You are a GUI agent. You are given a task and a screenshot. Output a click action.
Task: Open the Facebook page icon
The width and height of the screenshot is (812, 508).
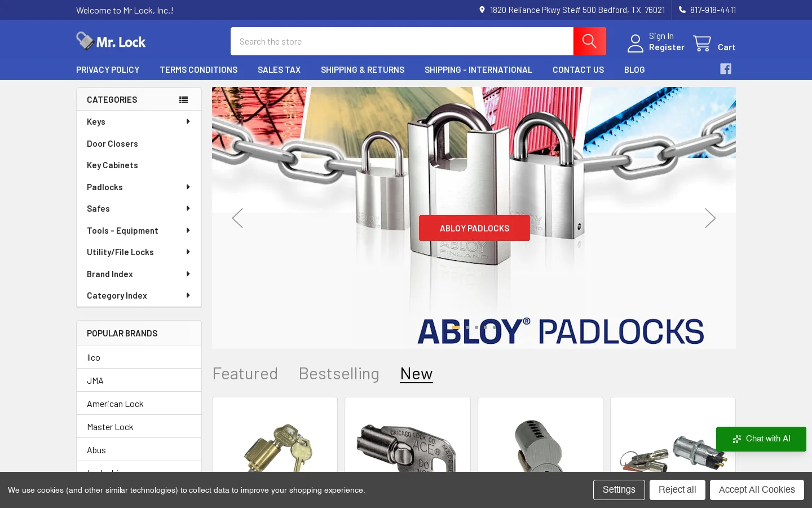(x=726, y=69)
